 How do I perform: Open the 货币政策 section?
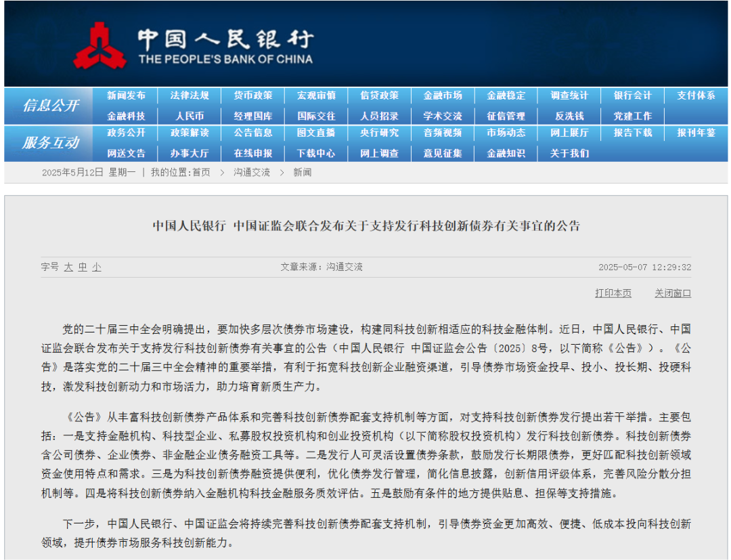pos(252,95)
